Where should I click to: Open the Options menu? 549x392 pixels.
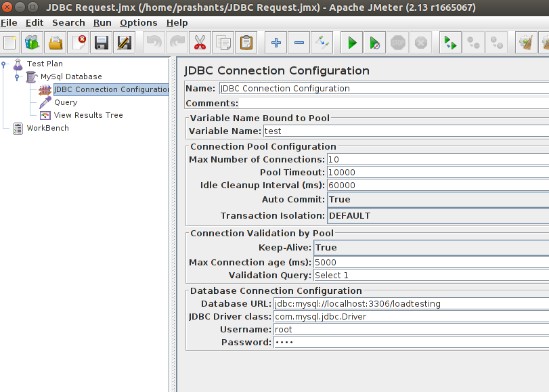pos(138,22)
